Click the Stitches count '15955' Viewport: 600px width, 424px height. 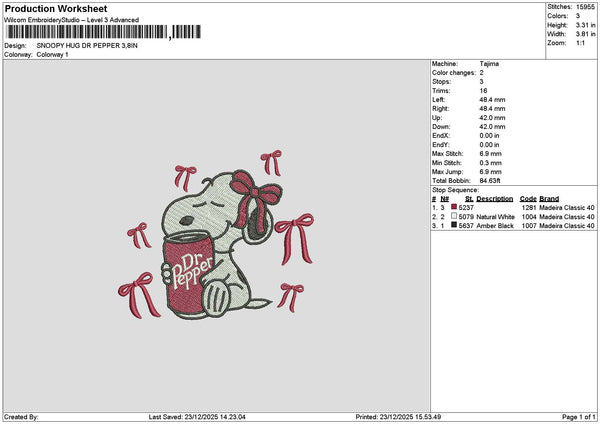pos(585,7)
